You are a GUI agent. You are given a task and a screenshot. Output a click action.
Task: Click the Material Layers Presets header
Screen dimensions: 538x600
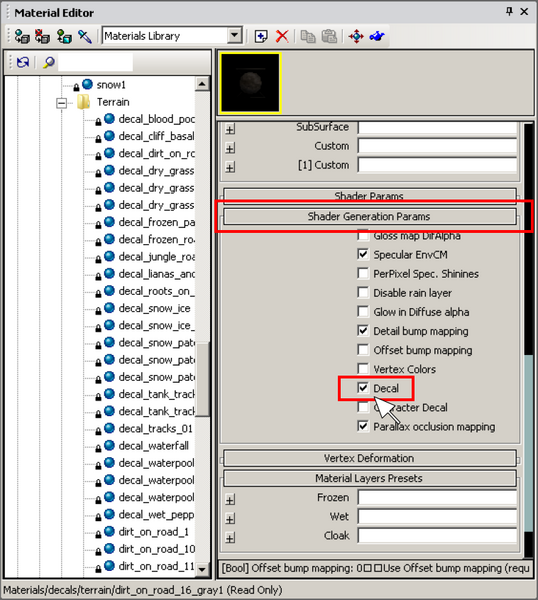(370, 478)
